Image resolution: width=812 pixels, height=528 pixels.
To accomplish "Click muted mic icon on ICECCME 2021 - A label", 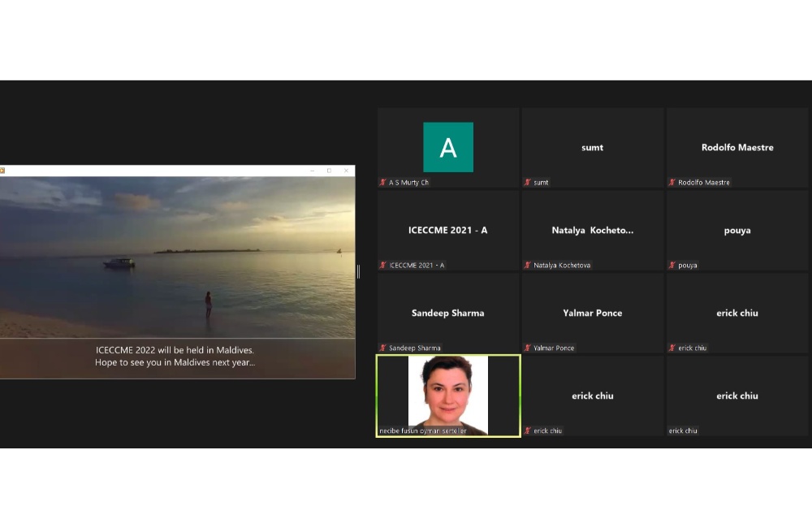I will (383, 266).
